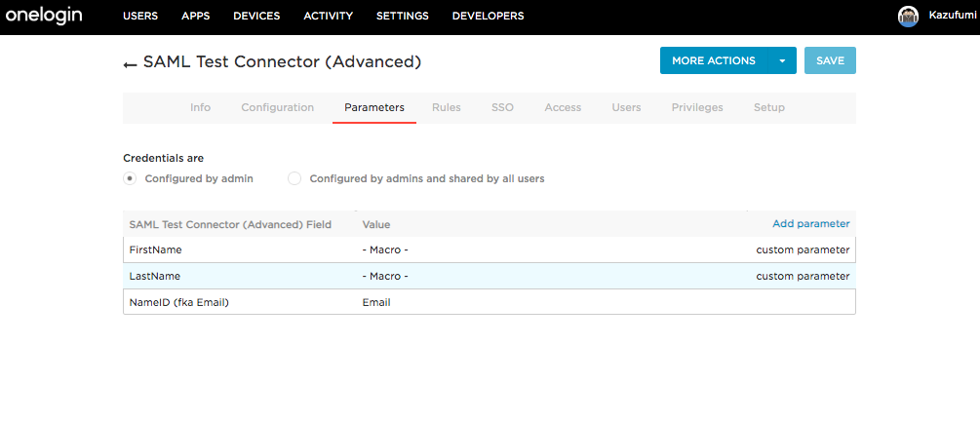Viewport: 980px width, 421px height.
Task: Switch to the Privileges tab
Action: pos(697,107)
